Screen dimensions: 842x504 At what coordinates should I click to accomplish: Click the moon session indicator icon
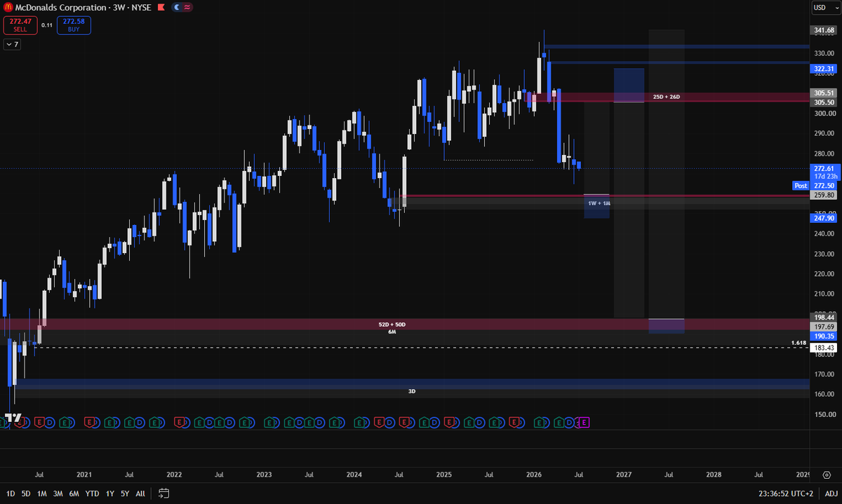click(175, 7)
